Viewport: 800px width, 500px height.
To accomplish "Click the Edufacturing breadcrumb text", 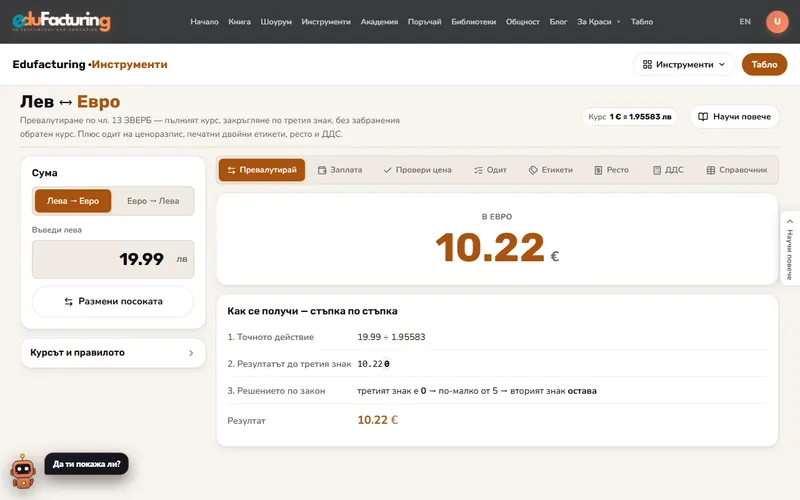I will [49, 64].
